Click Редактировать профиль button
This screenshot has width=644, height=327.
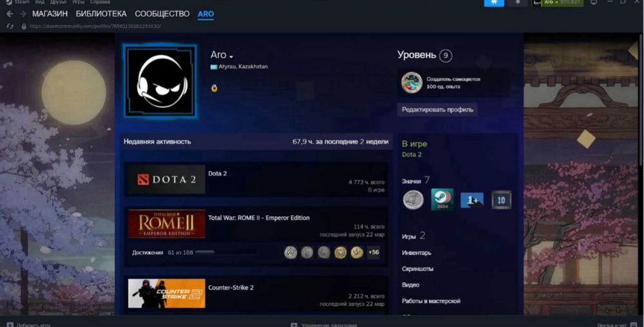[437, 110]
